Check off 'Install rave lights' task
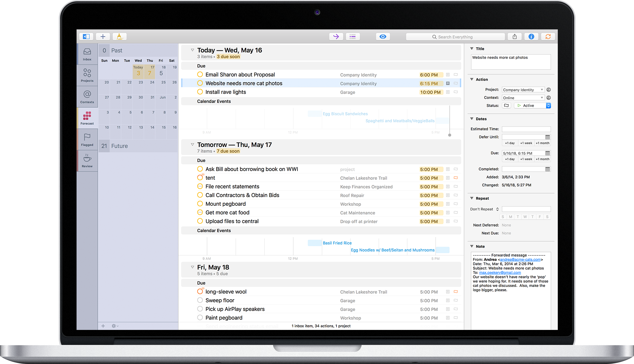 (x=200, y=92)
